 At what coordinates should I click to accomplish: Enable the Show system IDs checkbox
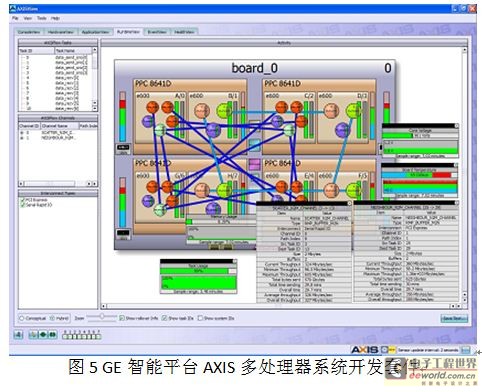(200, 318)
